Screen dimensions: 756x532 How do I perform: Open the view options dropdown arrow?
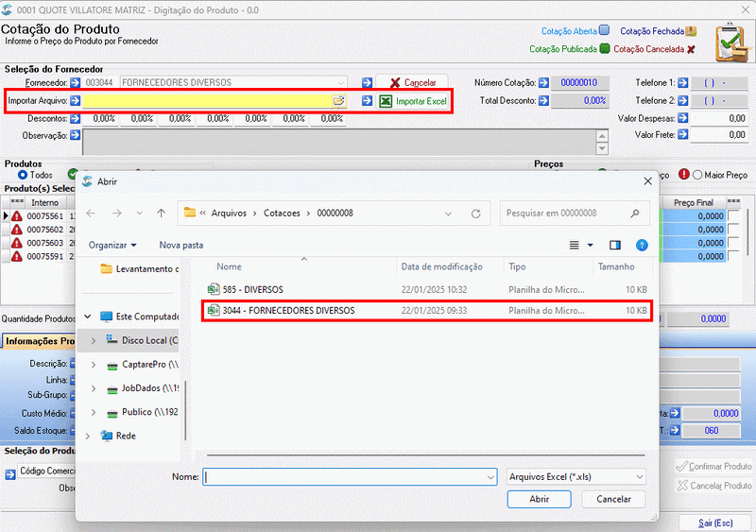click(x=590, y=245)
